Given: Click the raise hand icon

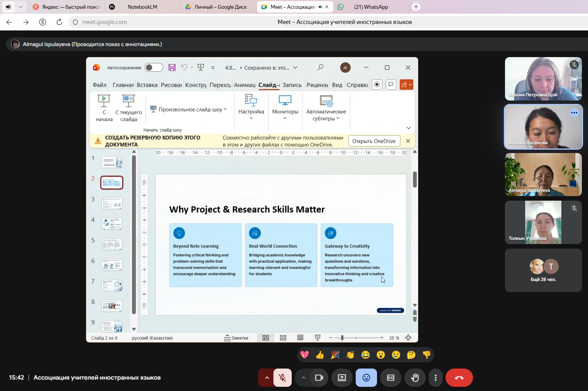Looking at the screenshot, I should click(x=415, y=378).
